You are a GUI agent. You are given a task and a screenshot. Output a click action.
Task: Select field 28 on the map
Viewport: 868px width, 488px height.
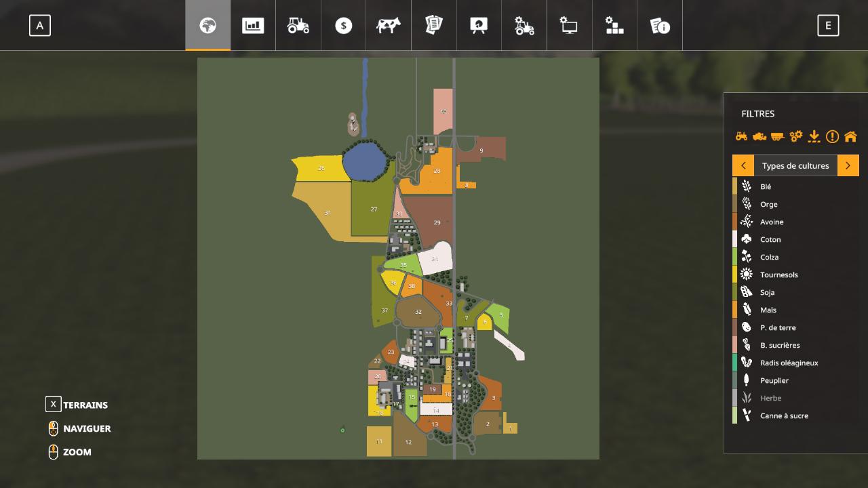click(x=437, y=171)
